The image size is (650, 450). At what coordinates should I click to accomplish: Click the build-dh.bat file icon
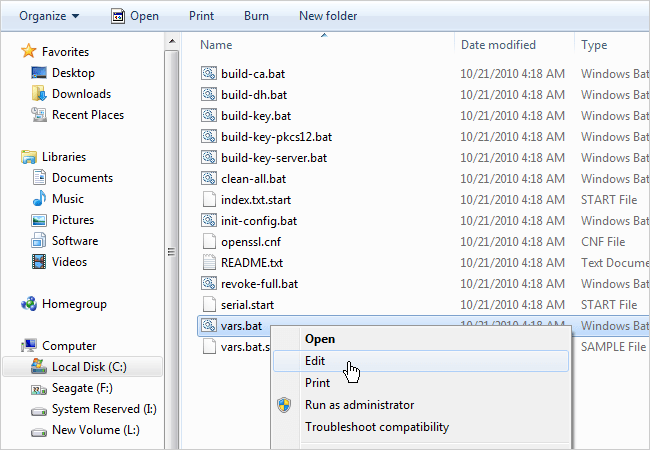[x=209, y=94]
